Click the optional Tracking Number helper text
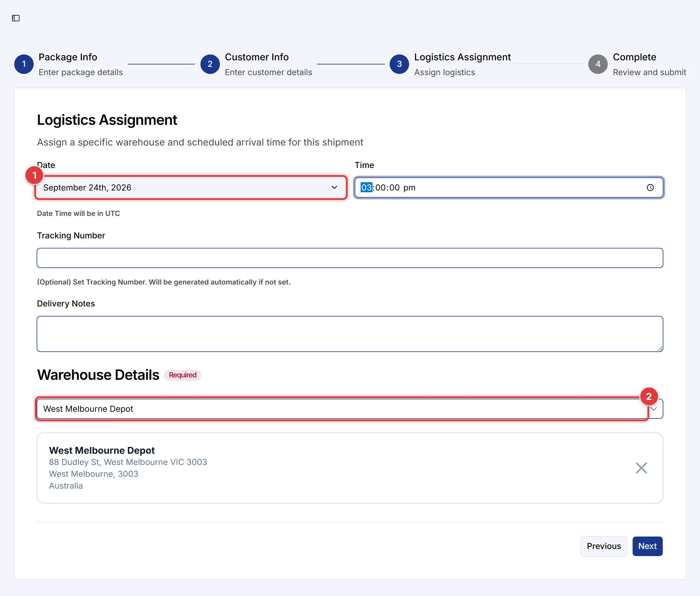700x596 pixels. coord(164,282)
